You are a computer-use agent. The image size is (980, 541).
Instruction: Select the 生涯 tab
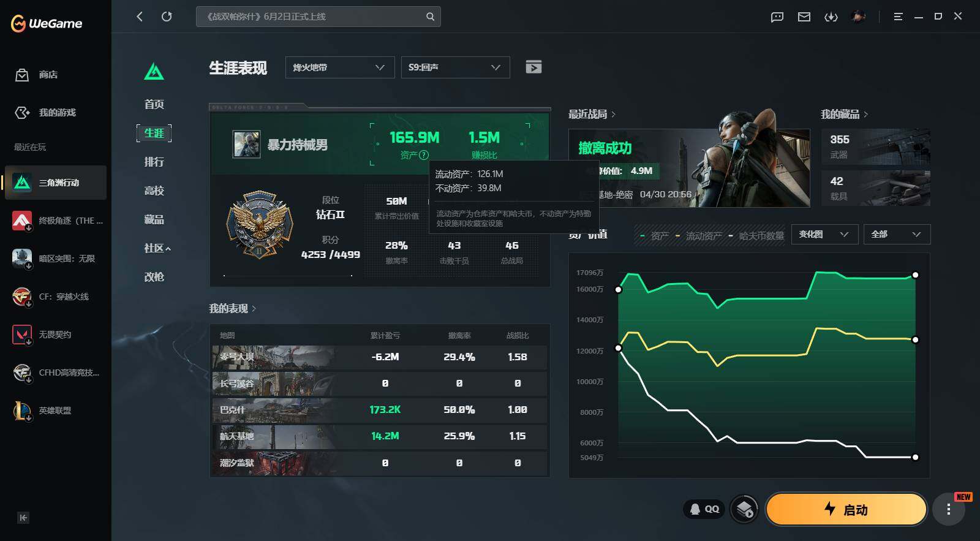(x=154, y=133)
